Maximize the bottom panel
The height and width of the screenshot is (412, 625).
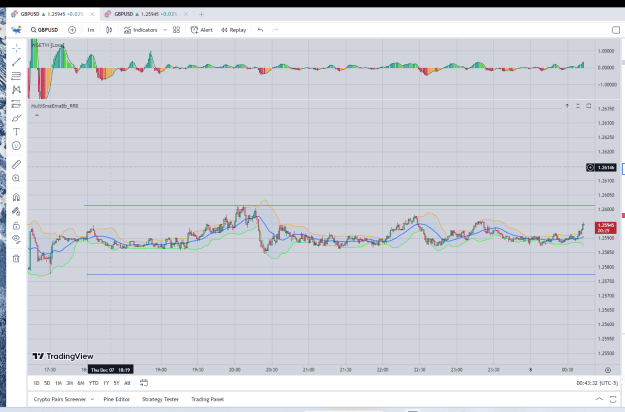[613, 399]
